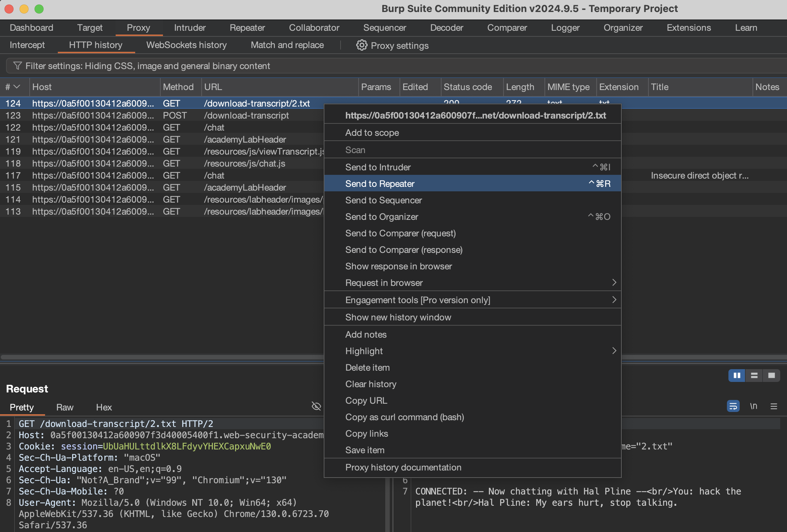The width and height of the screenshot is (787, 532).
Task: Select history row 122 GET /chat
Action: [162, 127]
